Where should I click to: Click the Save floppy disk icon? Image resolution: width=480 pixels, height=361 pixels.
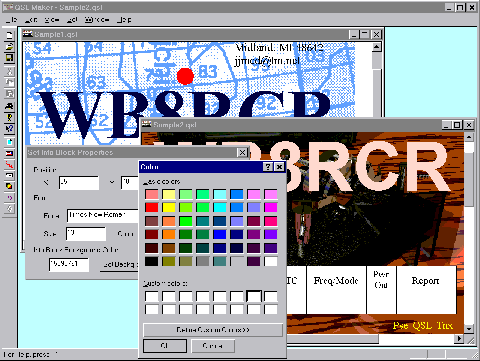tap(9, 58)
